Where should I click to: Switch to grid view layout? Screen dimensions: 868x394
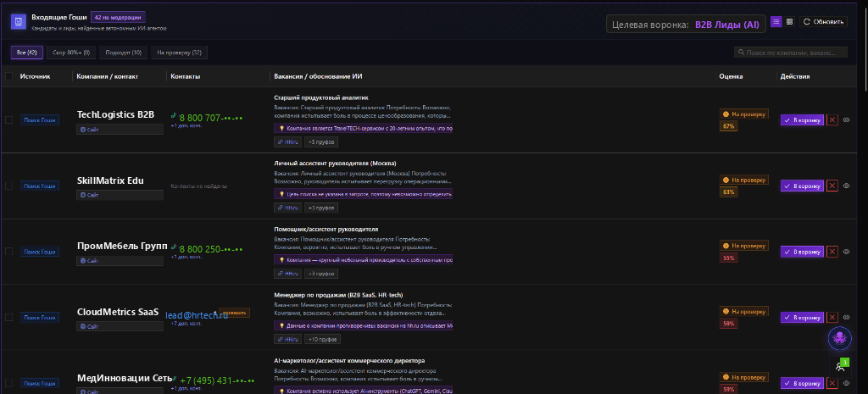[789, 21]
